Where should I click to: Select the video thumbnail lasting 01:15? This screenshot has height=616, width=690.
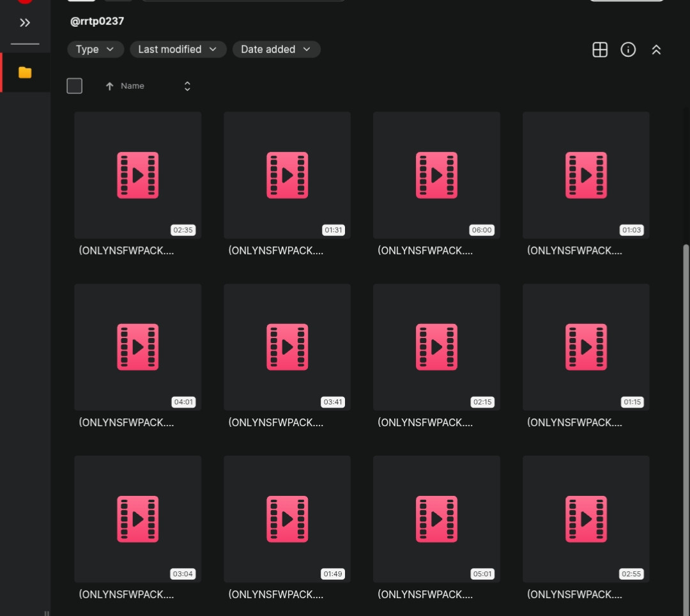pos(586,347)
